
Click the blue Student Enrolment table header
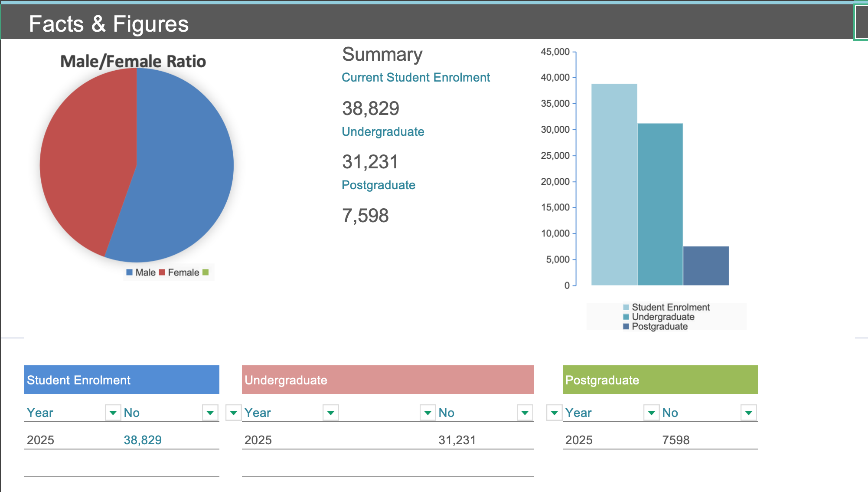tap(121, 380)
